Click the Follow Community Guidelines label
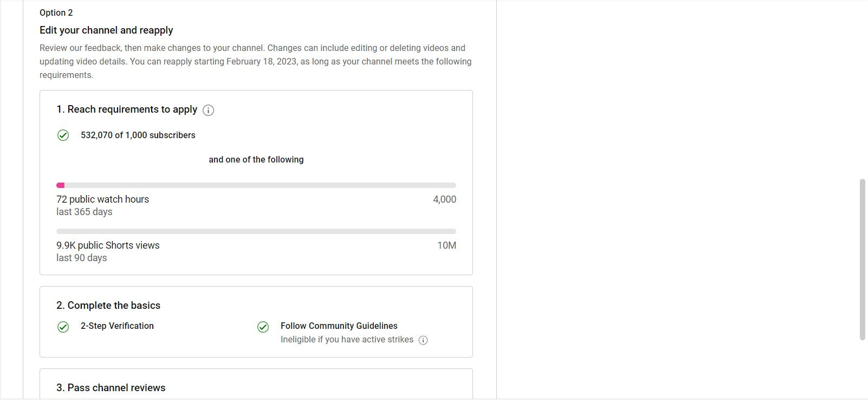 click(x=339, y=326)
